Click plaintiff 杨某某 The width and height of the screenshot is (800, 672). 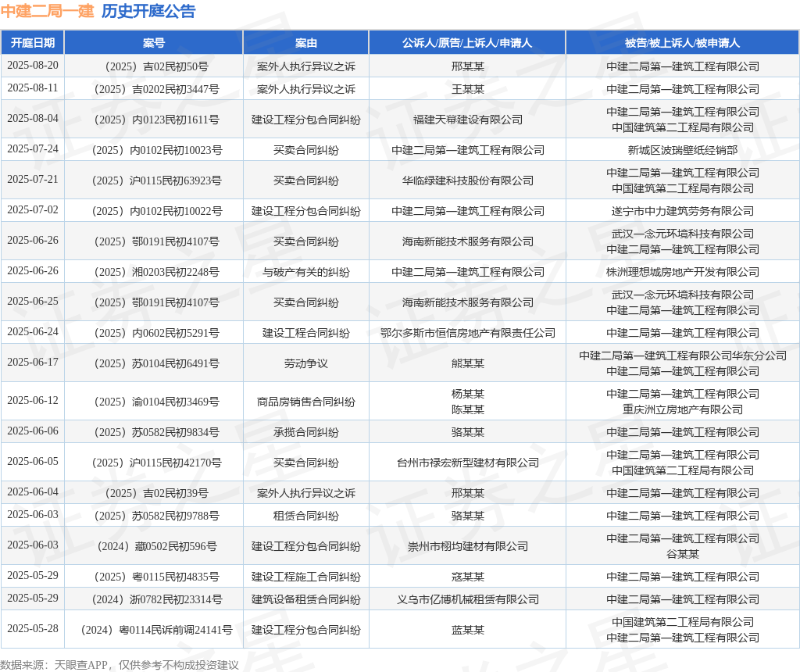pos(467,394)
